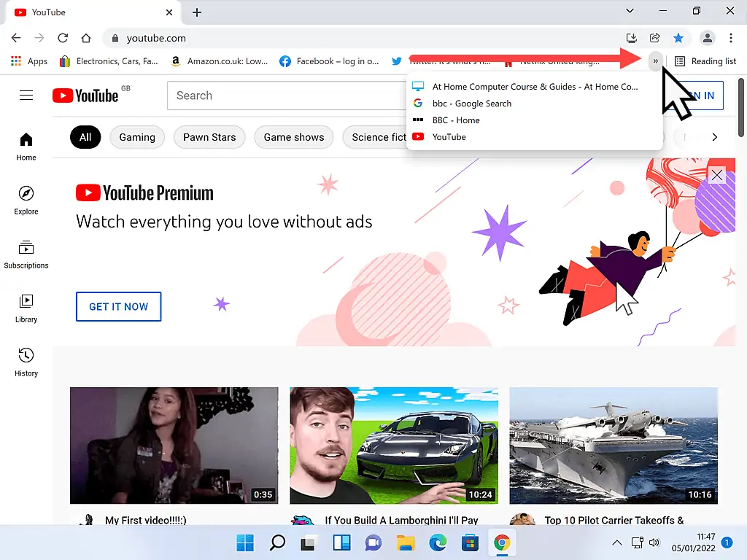View watch History from the sidebar

26,362
